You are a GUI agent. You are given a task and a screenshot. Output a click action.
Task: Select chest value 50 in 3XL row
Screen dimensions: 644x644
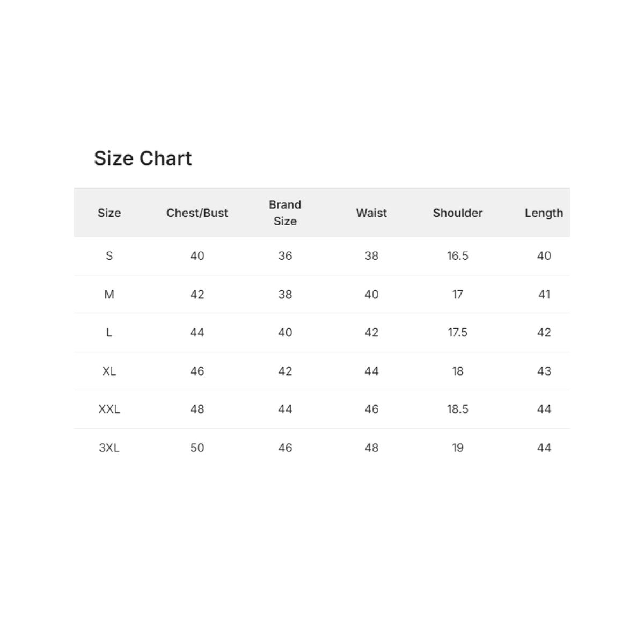tap(197, 448)
